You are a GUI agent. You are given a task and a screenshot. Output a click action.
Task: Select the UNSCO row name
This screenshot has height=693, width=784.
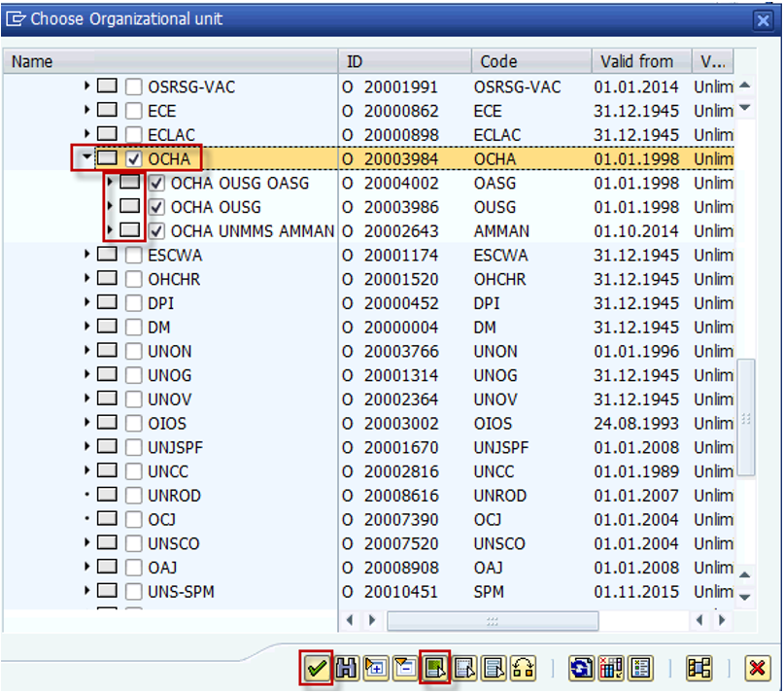click(x=174, y=543)
